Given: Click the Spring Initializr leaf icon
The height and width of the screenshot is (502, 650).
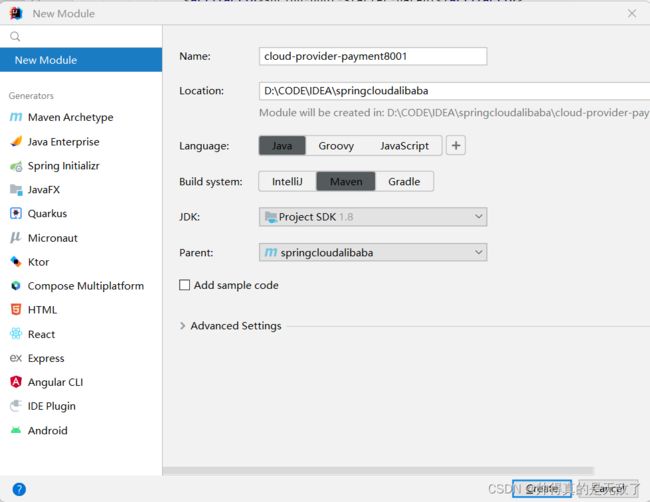Looking at the screenshot, I should (16, 166).
